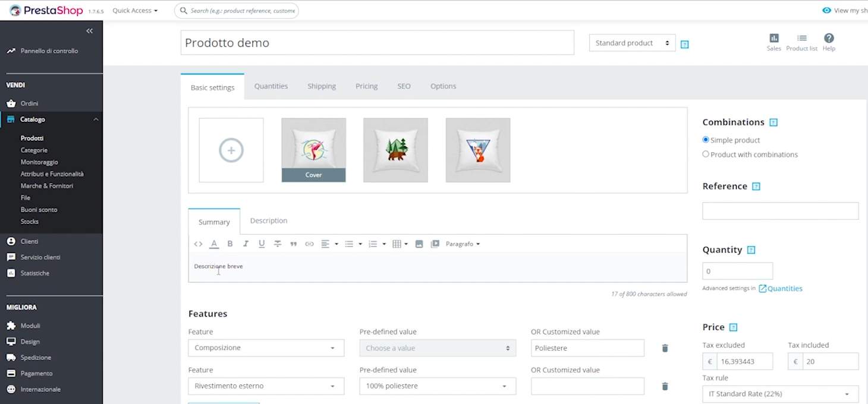Click the Bold formatting icon
This screenshot has width=868, height=404.
[x=230, y=244]
